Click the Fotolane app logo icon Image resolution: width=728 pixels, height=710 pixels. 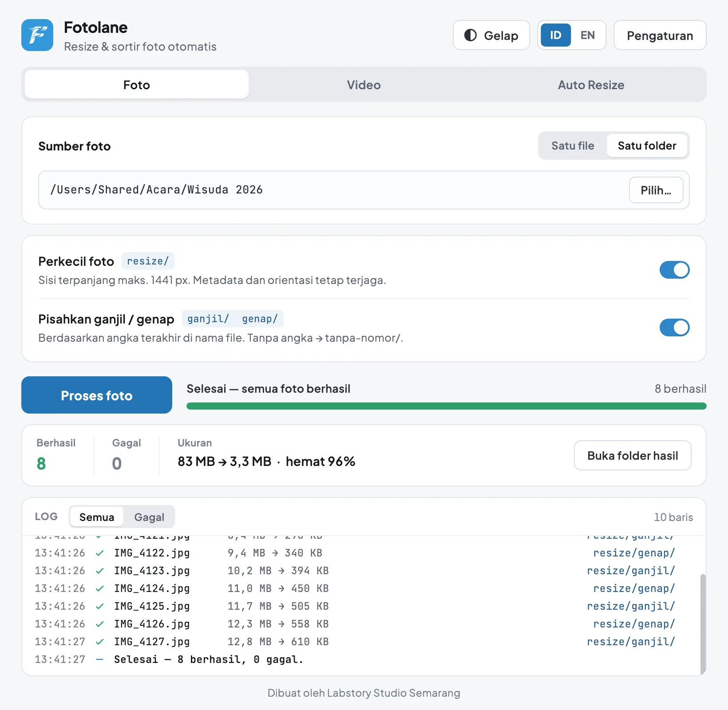(37, 35)
